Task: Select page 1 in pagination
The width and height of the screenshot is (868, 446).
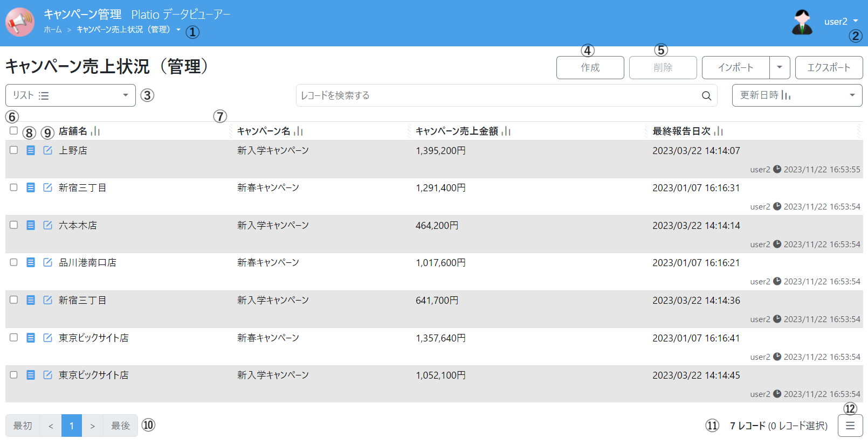Action: (x=72, y=426)
